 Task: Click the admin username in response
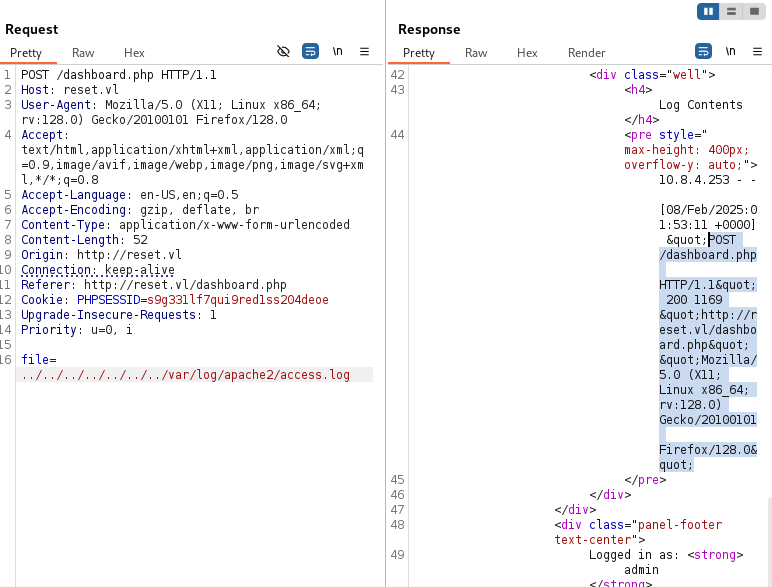click(x=642, y=570)
